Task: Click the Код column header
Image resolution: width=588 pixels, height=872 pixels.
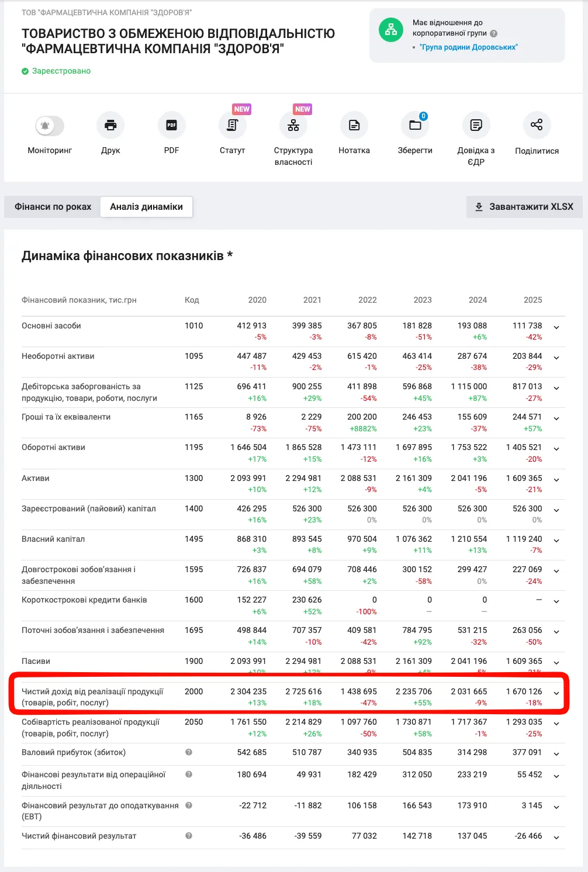Action: tap(192, 300)
